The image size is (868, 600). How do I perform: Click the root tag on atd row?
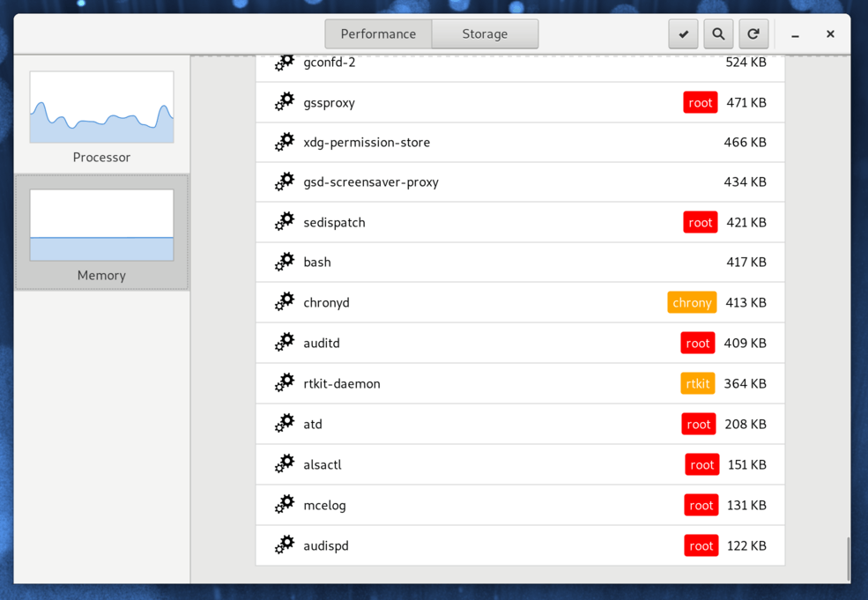(699, 424)
